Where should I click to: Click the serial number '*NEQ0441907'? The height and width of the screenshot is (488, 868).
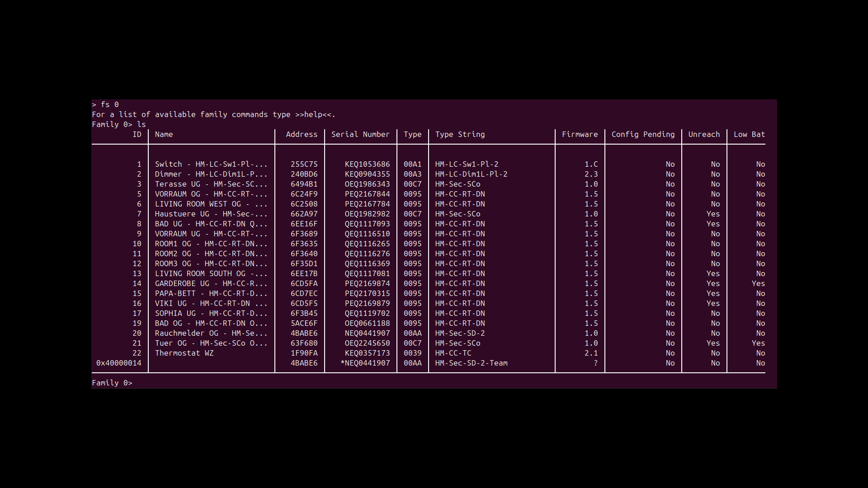point(365,363)
